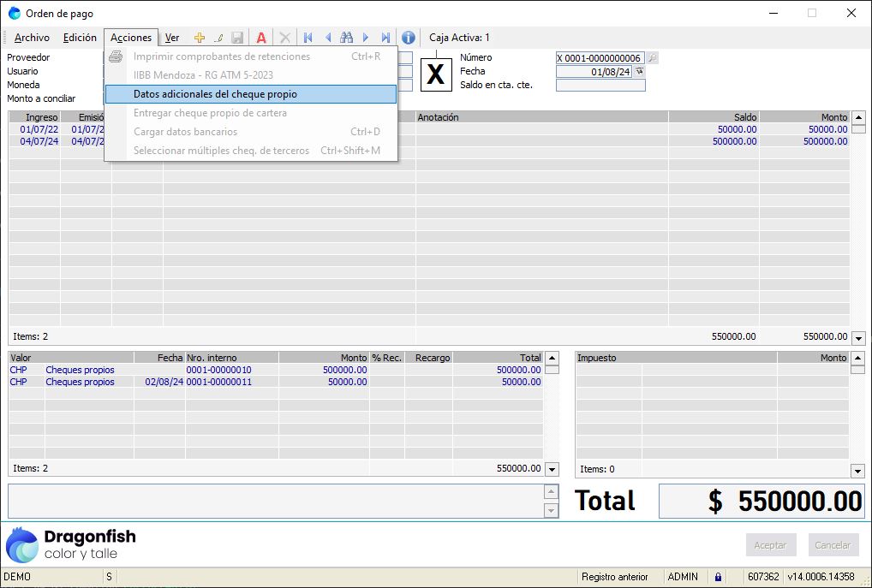Click the printer icon in Acciones menu
The height and width of the screenshot is (588, 872).
coord(115,56)
